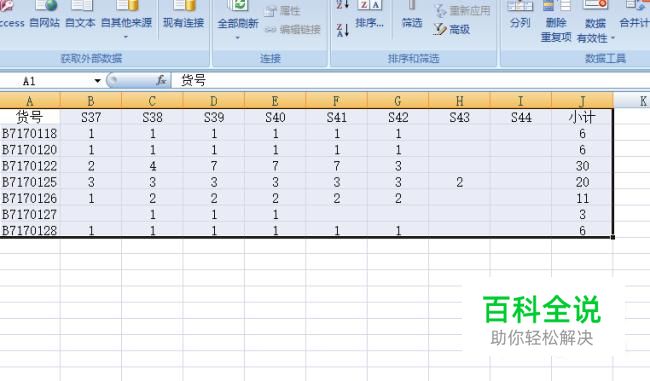Screen dimensions: 650x381
Task: Open connection Properties (属性)
Action: (x=282, y=11)
